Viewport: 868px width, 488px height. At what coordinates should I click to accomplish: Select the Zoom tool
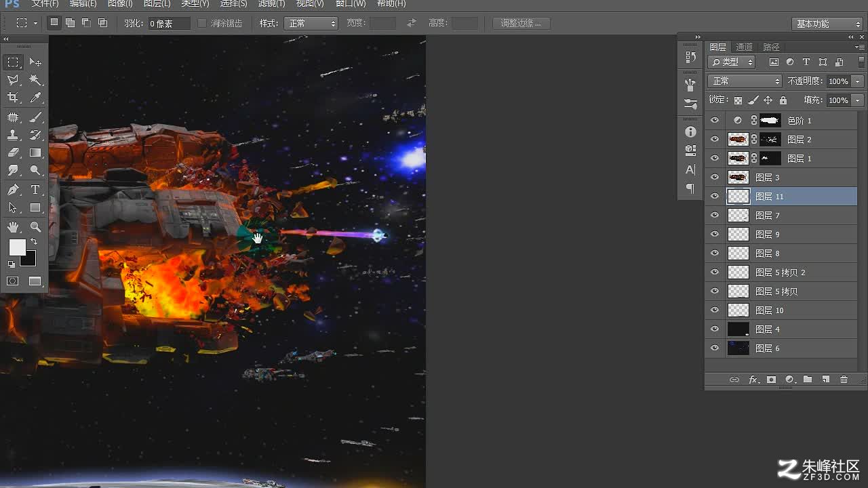[x=35, y=227]
